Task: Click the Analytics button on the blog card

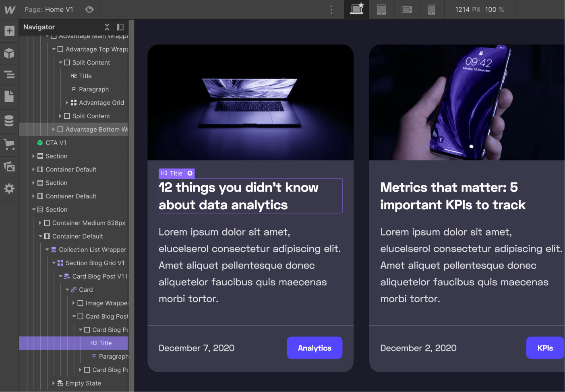Action: [314, 348]
